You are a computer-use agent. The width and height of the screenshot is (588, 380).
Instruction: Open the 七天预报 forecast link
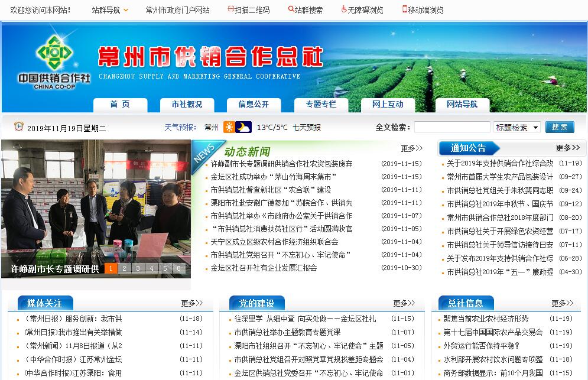pyautogui.click(x=307, y=127)
